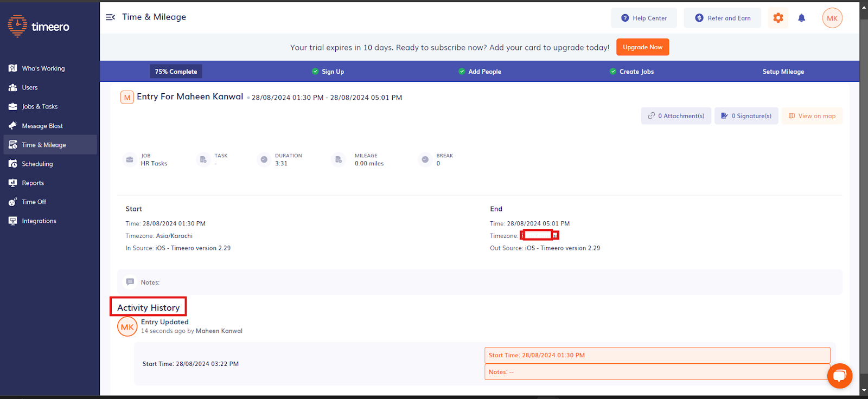Viewport: 868px width, 399px height.
Task: Open 0 Attachment(s) button
Action: coord(676,115)
